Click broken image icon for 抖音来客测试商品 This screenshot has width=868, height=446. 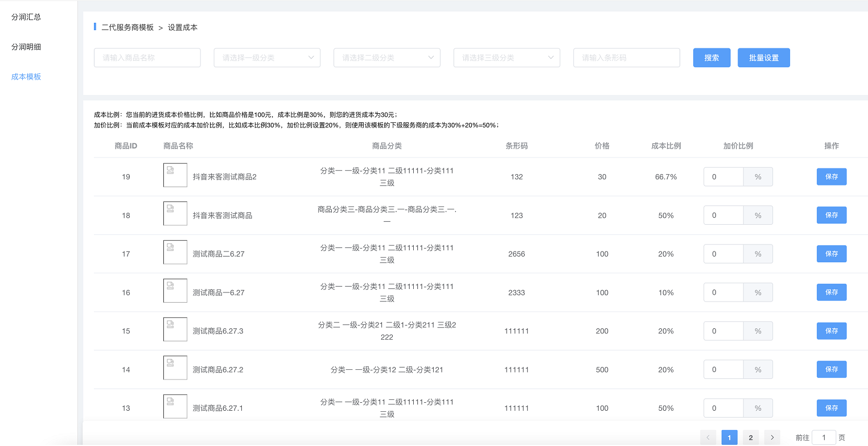coord(175,213)
